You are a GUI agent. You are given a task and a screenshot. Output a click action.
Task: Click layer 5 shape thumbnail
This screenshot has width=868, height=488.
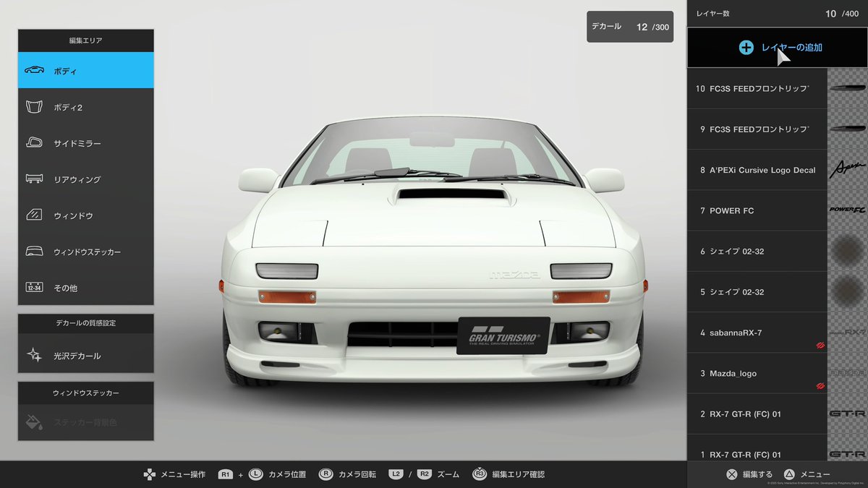847,292
